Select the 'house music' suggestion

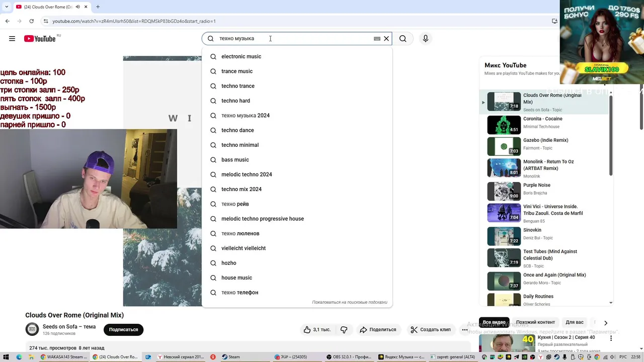297,278
